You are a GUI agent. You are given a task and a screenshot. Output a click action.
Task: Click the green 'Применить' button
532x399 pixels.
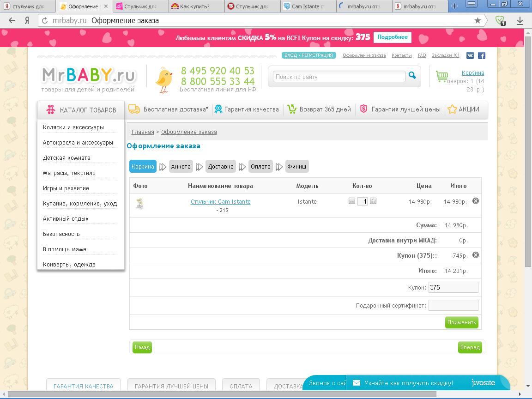point(461,322)
